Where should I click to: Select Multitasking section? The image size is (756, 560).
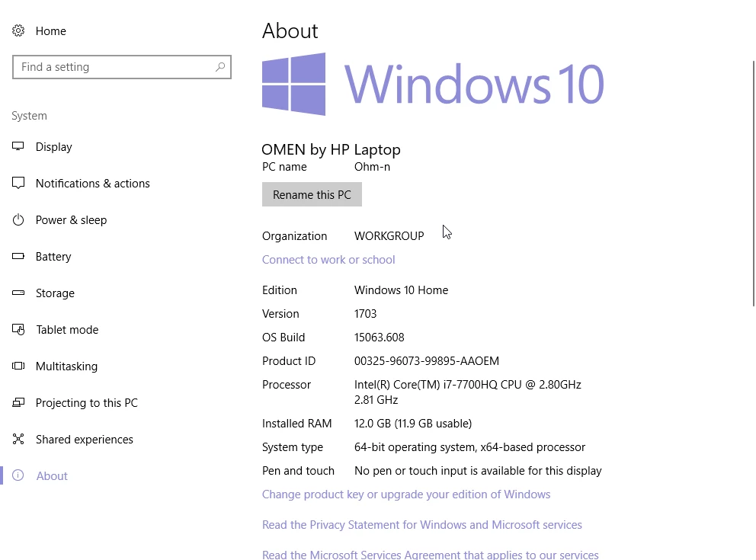click(66, 366)
